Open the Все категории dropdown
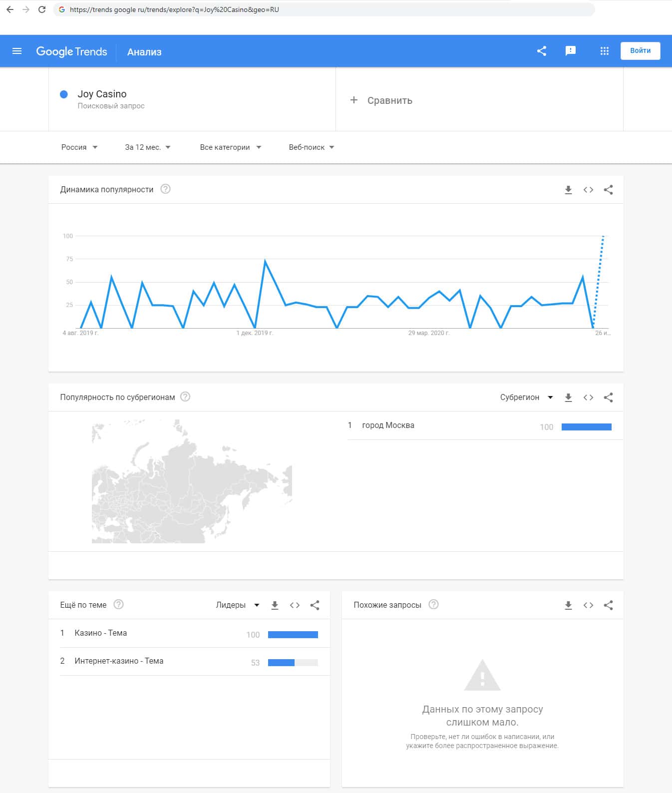The width and height of the screenshot is (672, 793). pos(230,147)
